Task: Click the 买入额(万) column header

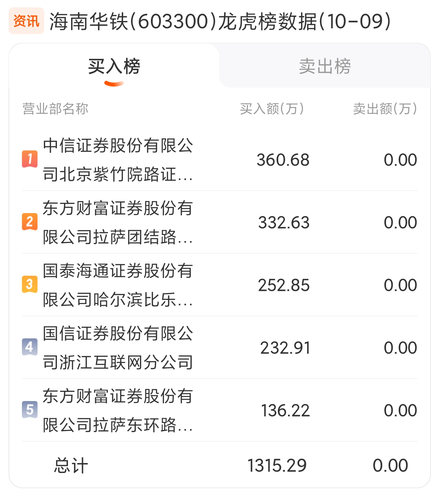Action: [x=272, y=109]
